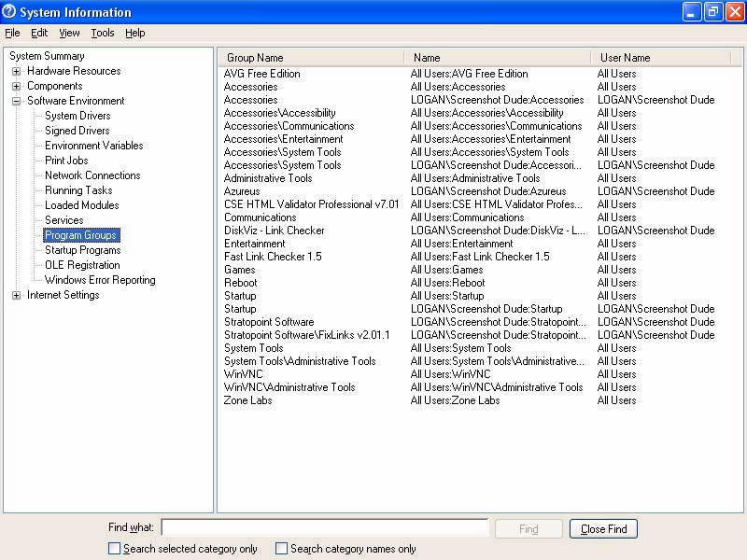Click the Find button

point(529,529)
